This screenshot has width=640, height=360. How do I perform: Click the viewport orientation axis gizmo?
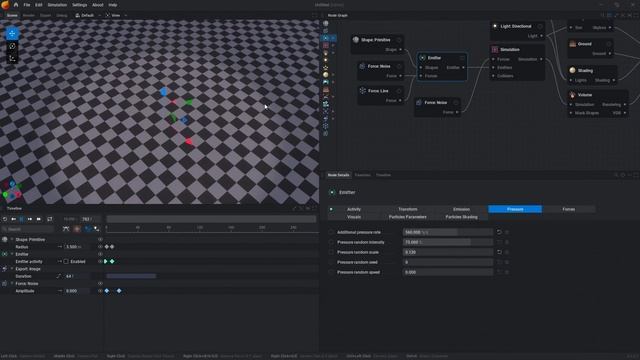pyautogui.click(x=12, y=191)
